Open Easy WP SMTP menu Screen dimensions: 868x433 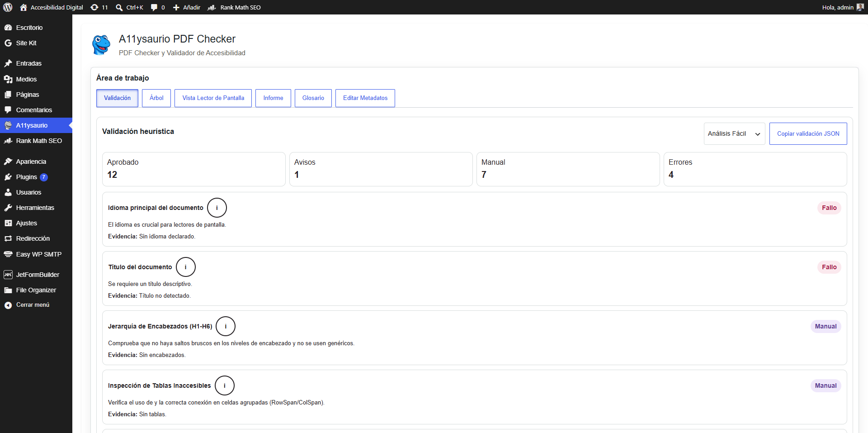36,254
